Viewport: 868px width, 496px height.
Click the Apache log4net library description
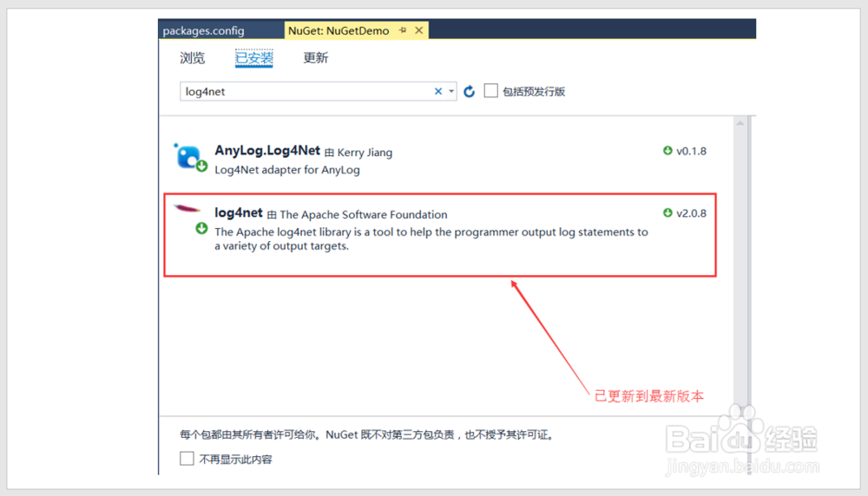[431, 238]
